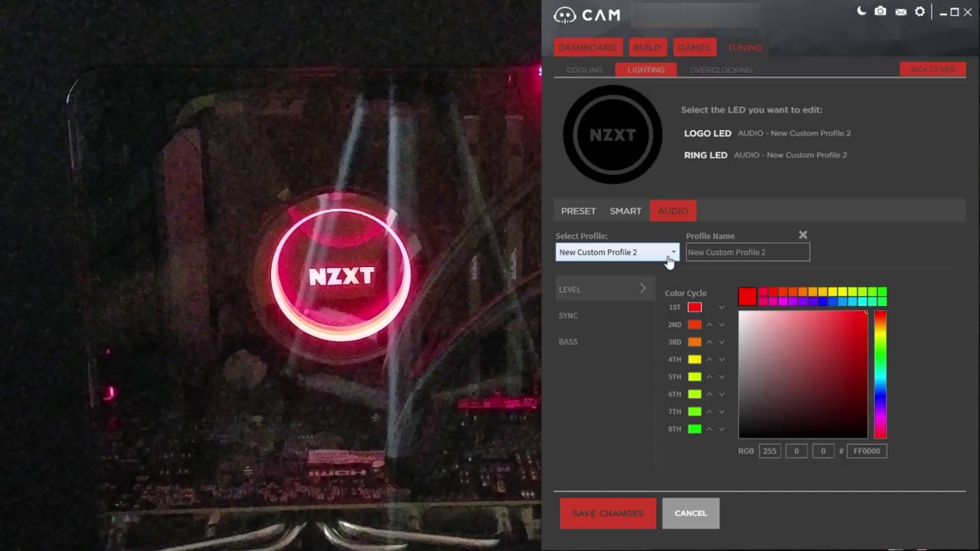This screenshot has width=980, height=551.
Task: Move 7TH color up in cycle
Action: (x=709, y=412)
